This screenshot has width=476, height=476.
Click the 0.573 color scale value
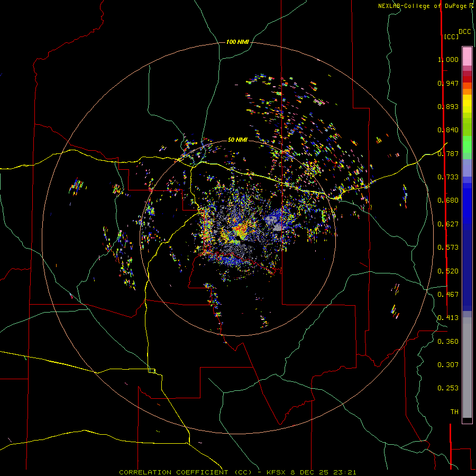pyautogui.click(x=448, y=248)
